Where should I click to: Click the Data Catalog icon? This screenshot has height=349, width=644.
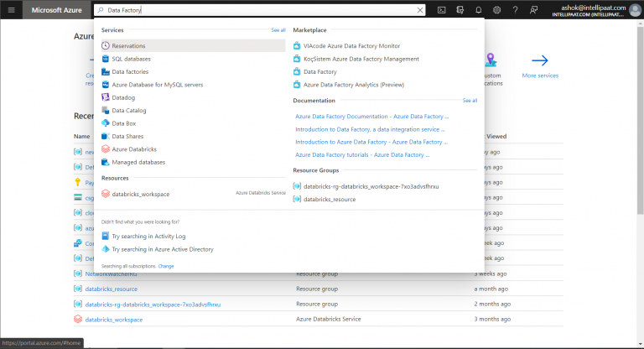click(106, 110)
